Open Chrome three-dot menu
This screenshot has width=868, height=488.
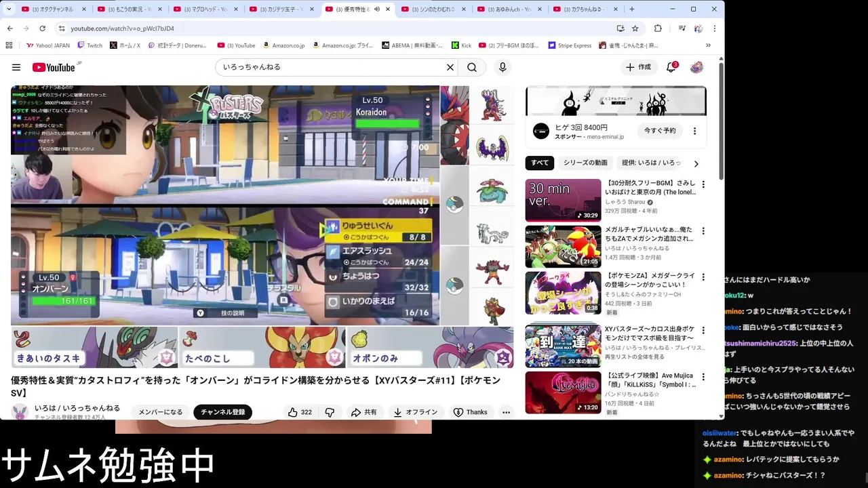pos(714,28)
